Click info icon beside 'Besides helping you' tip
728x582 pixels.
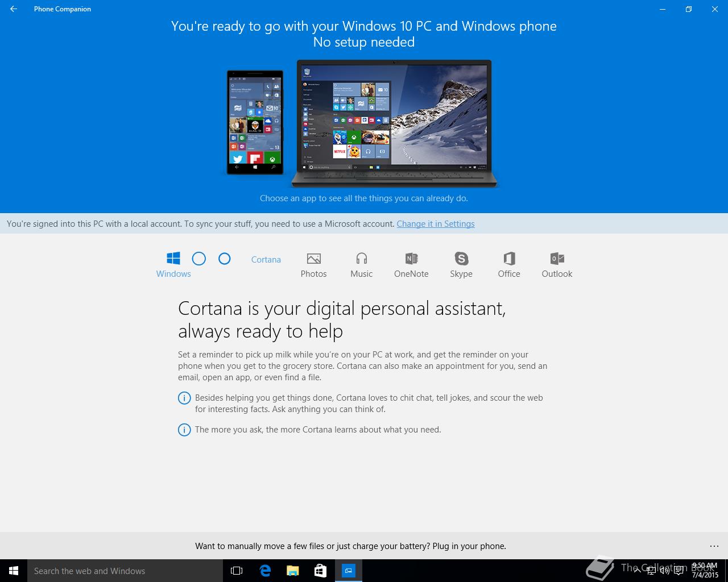pos(184,398)
